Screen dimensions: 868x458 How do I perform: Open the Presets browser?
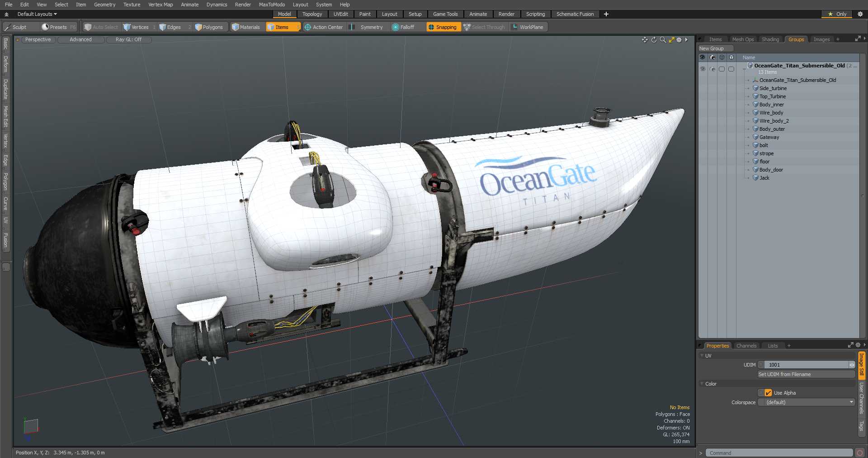coord(58,27)
